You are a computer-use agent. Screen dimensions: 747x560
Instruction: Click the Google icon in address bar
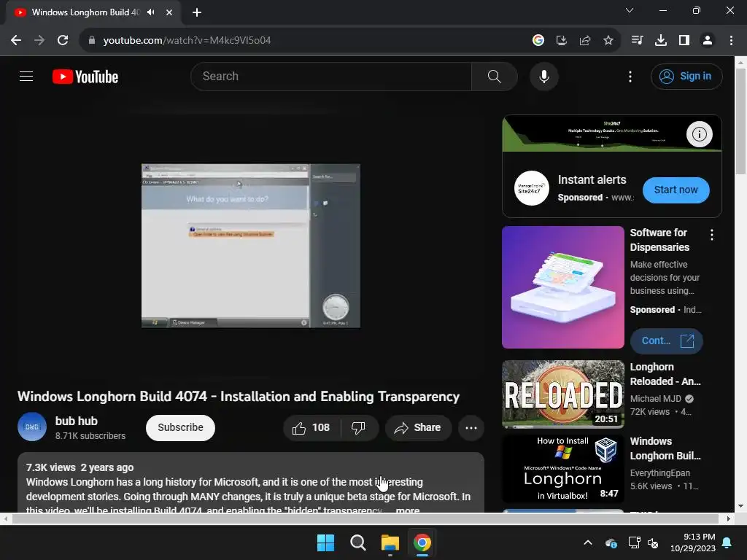pyautogui.click(x=538, y=41)
